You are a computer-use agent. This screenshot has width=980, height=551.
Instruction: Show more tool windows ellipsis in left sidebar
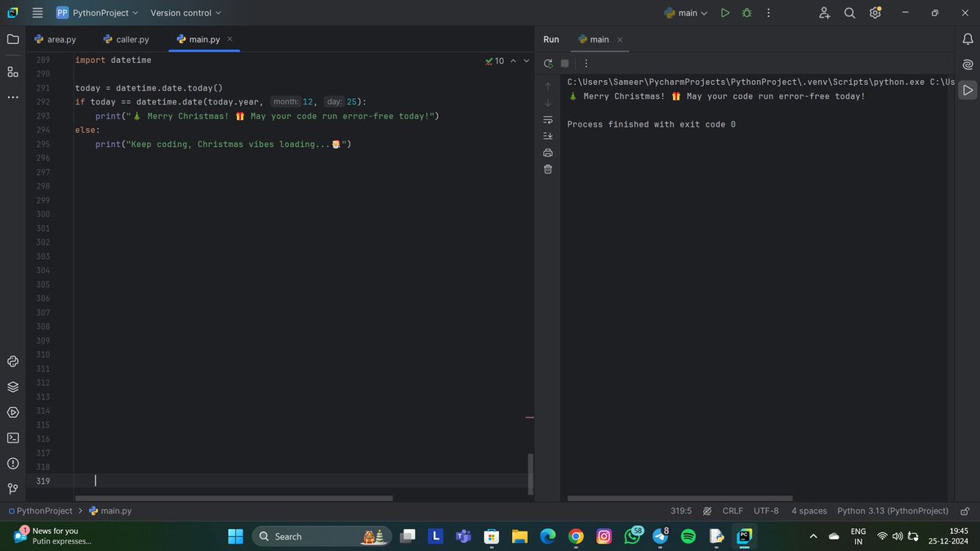point(12,98)
